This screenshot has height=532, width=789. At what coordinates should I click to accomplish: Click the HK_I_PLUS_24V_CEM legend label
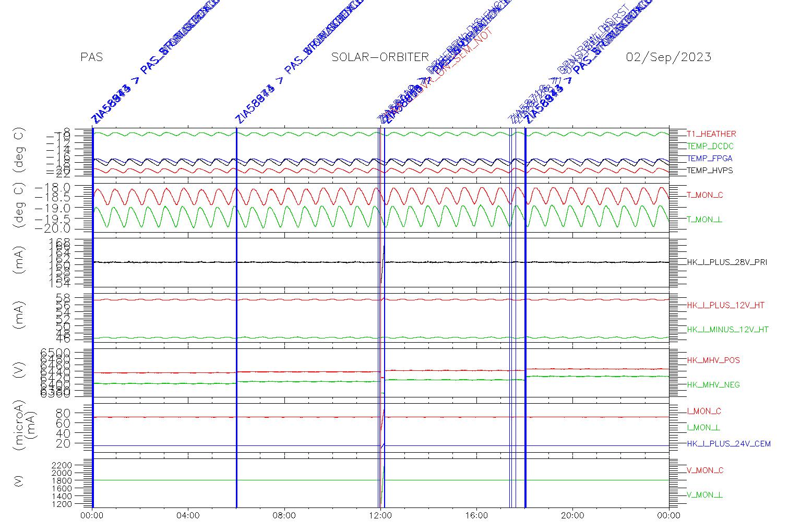728,444
